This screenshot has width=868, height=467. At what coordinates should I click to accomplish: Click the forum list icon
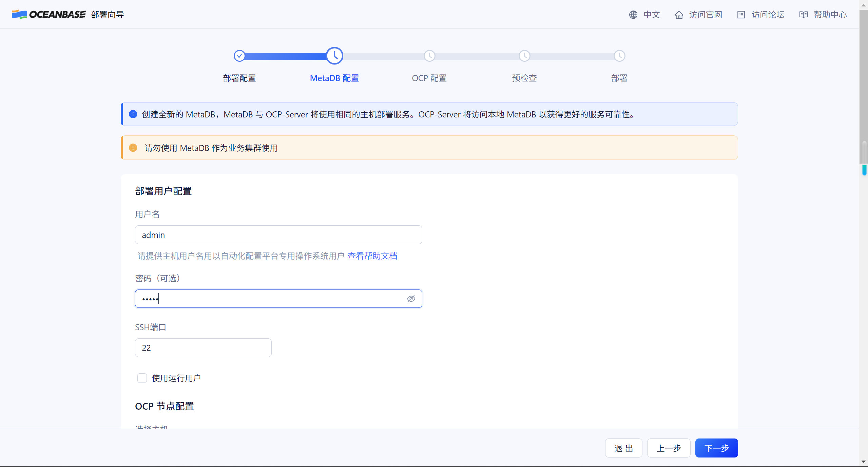tap(741, 15)
